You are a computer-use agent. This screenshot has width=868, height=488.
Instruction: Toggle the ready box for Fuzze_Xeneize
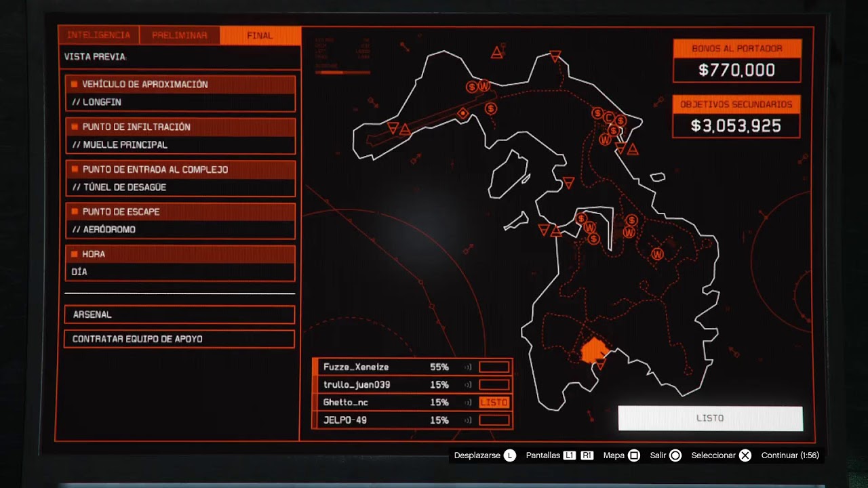(494, 367)
